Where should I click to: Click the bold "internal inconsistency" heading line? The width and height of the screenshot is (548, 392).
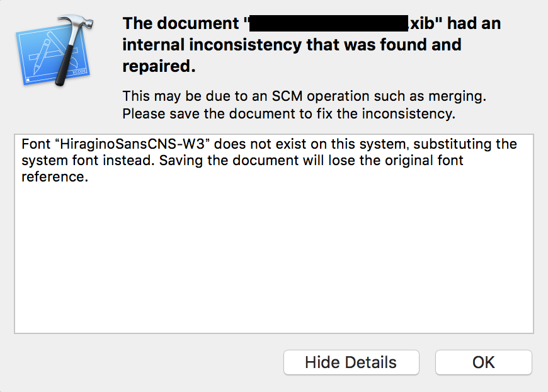coord(292,45)
